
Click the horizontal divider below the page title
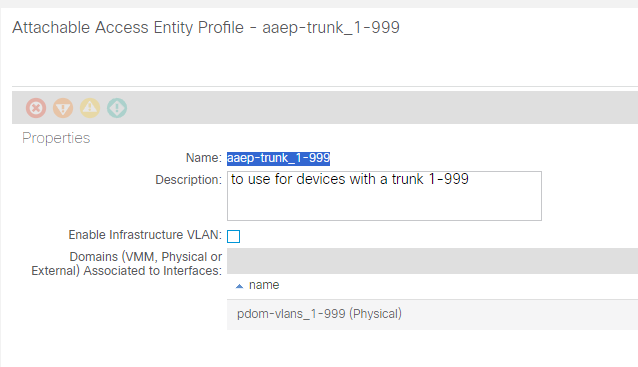click(x=325, y=86)
